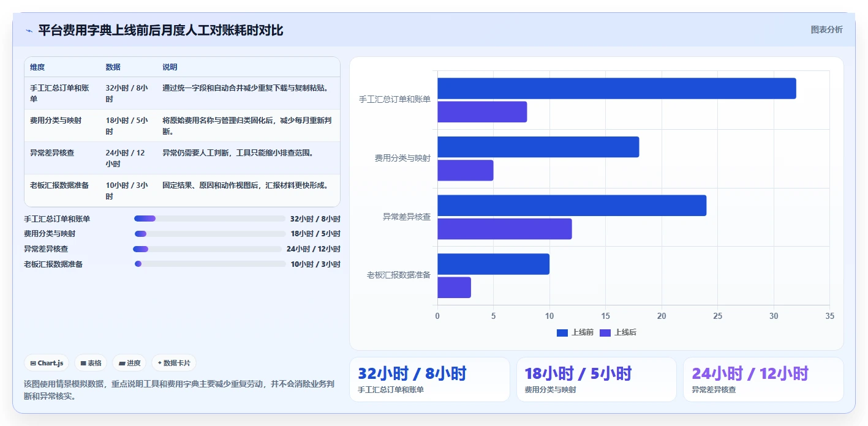868x426 pixels.
Task: Click the chart icon beside the page title
Action: click(29, 31)
